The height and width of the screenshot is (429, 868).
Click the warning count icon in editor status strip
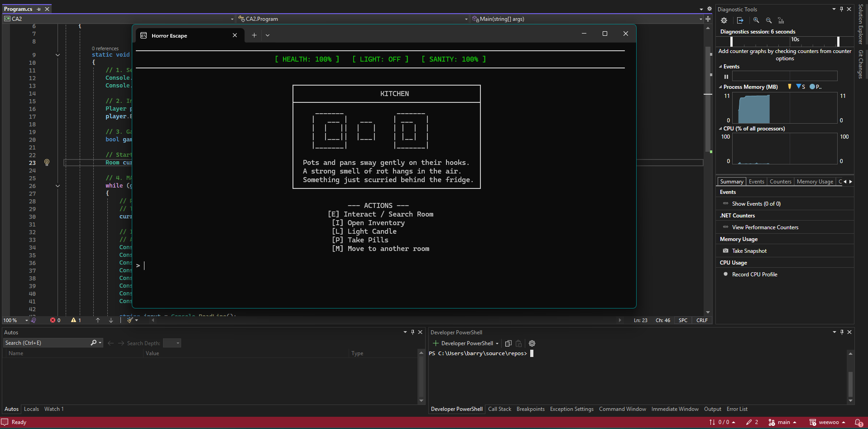(73, 320)
